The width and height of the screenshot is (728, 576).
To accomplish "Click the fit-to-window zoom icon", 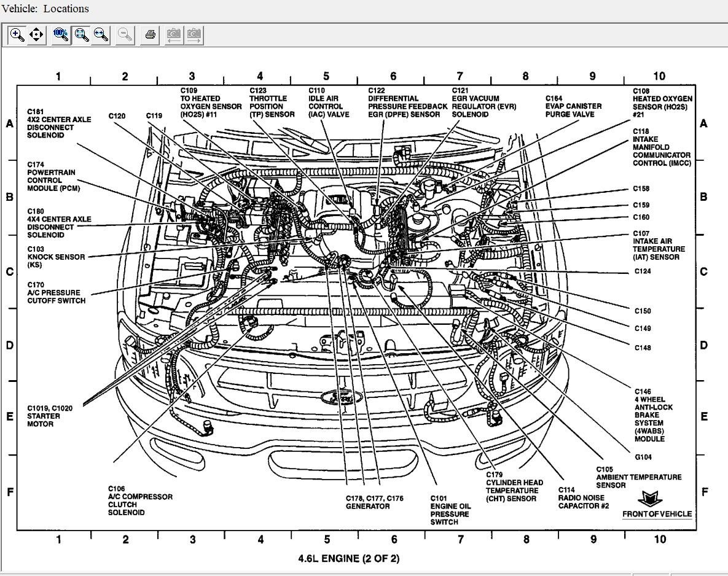I will tap(81, 35).
